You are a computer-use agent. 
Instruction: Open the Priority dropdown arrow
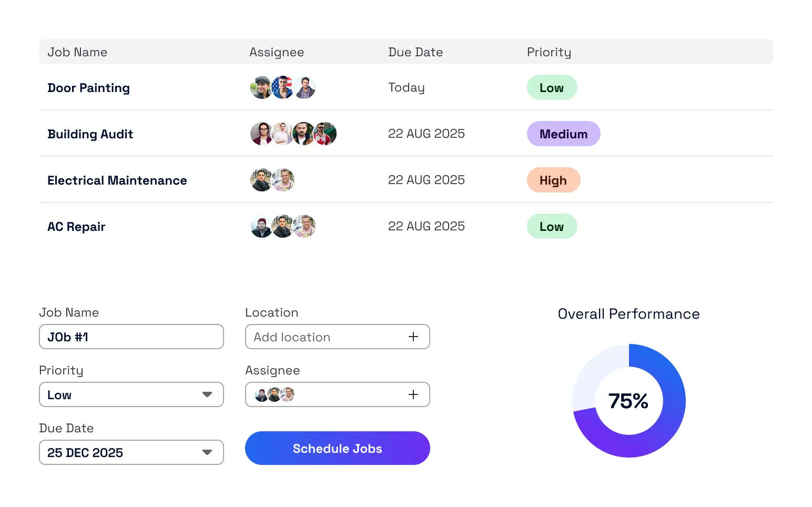click(207, 394)
